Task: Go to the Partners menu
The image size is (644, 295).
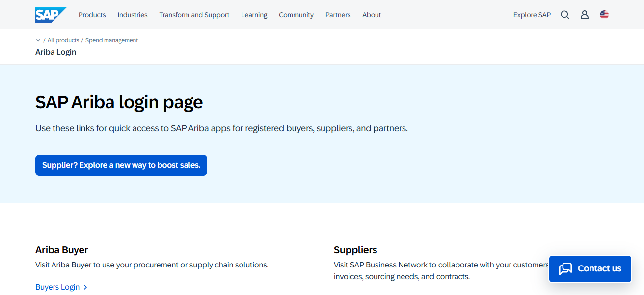Action: 338,15
